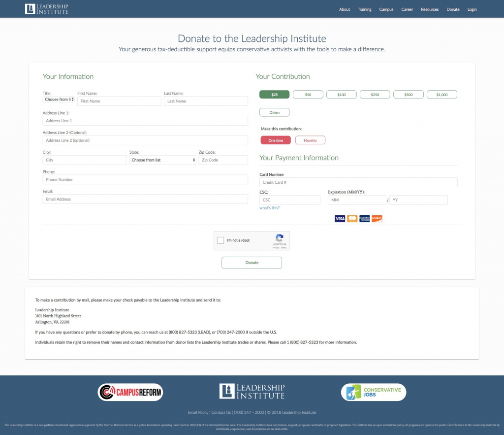Click the what's this? CSC link
Screen dimensions: 504x435
tap(269, 208)
